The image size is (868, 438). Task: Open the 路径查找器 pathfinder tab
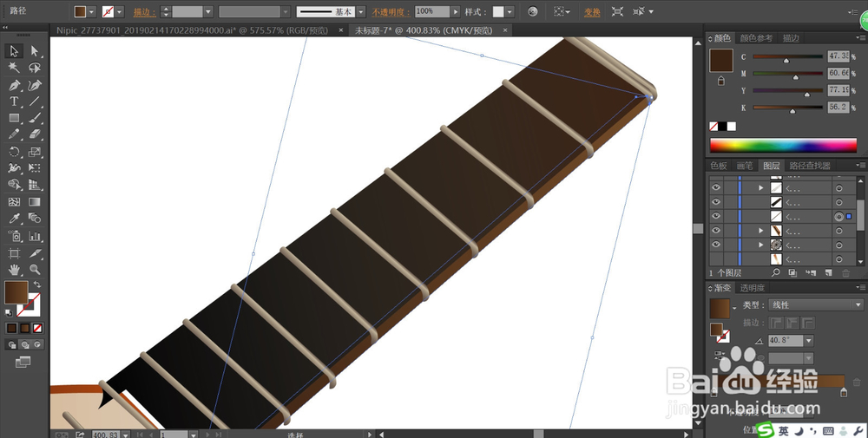click(x=810, y=166)
